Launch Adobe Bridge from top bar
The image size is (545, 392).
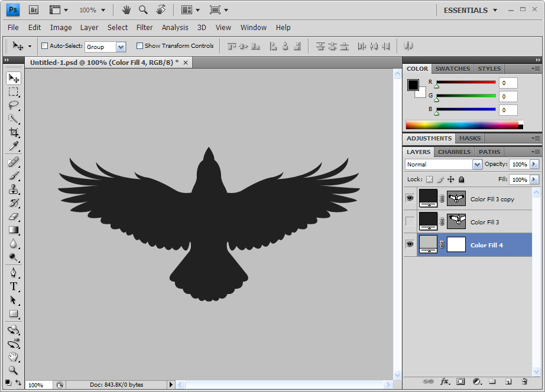tap(34, 10)
